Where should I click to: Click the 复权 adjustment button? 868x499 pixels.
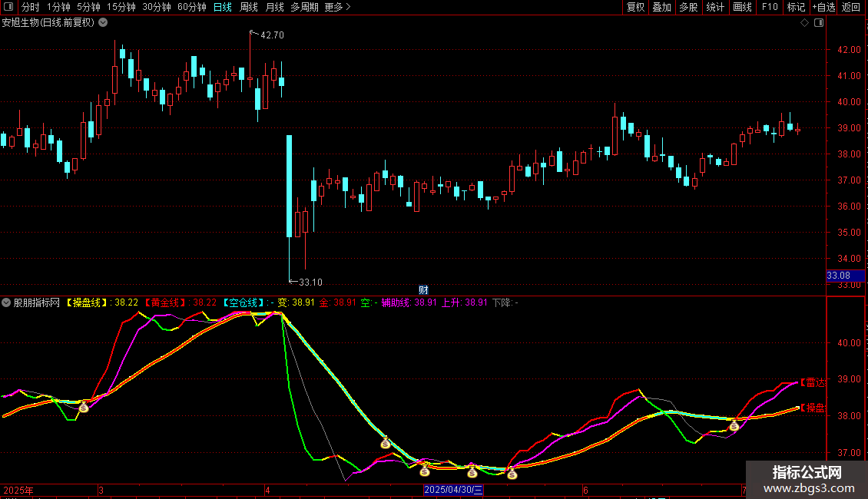click(635, 7)
